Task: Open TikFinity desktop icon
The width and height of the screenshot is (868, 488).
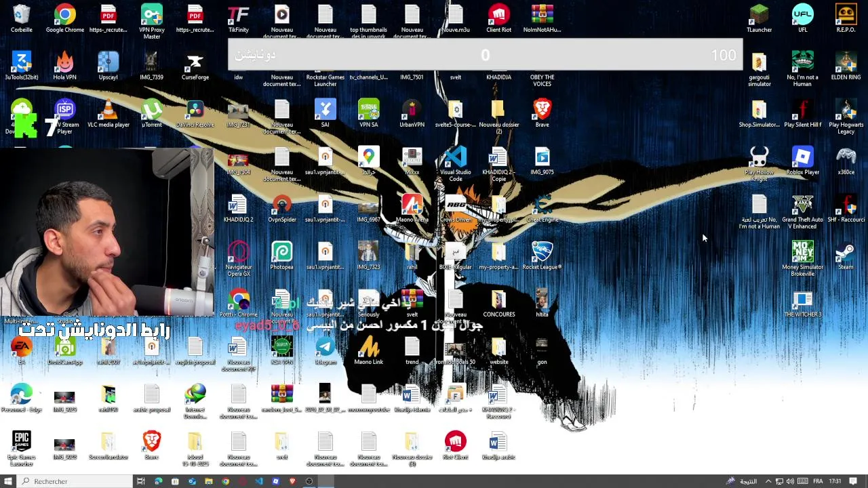Action: 239,18
